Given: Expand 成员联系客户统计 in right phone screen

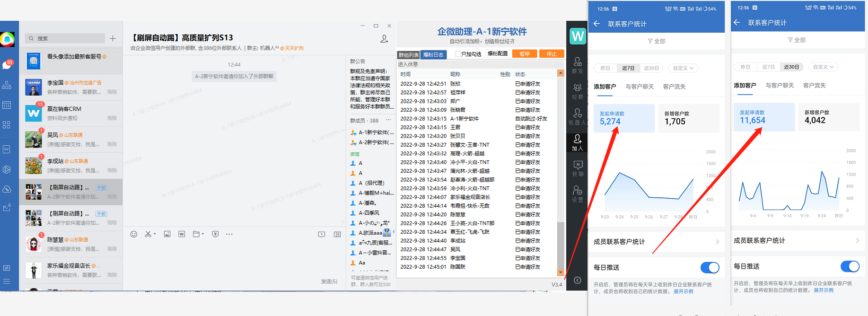Looking at the screenshot, I should pyautogui.click(x=797, y=241).
